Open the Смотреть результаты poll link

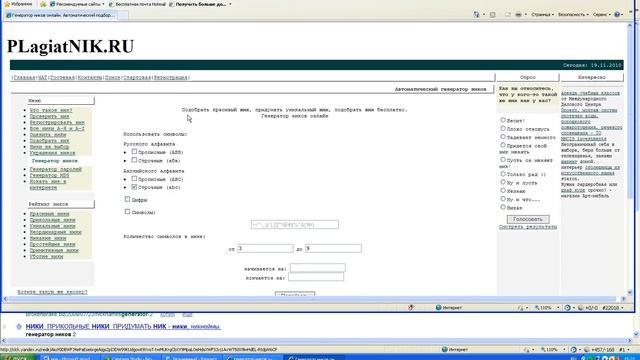528,227
